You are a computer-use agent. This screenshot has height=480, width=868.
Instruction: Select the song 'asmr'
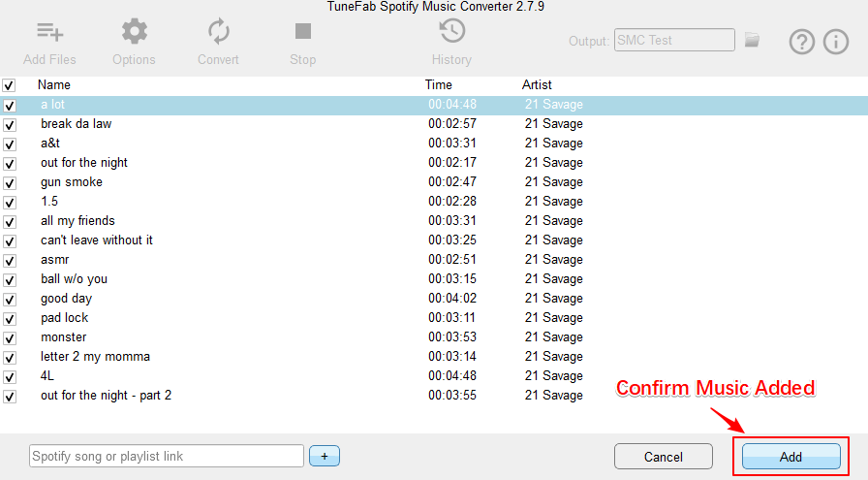tap(55, 260)
